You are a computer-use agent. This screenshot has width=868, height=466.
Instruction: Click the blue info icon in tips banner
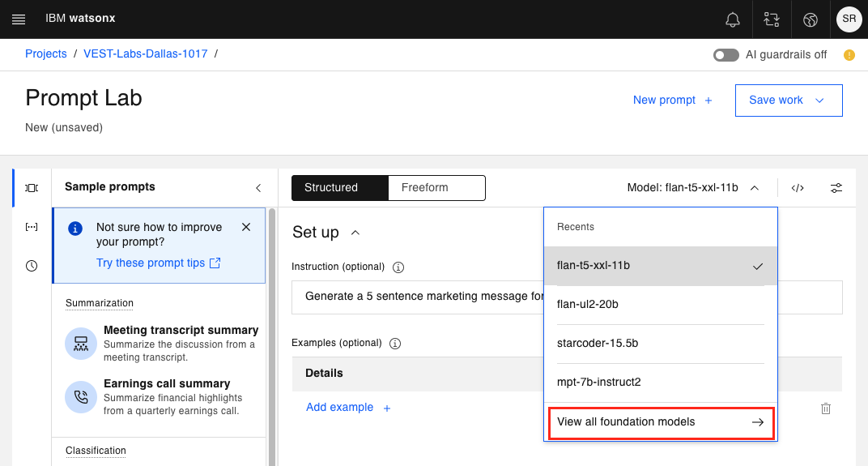[x=75, y=229]
